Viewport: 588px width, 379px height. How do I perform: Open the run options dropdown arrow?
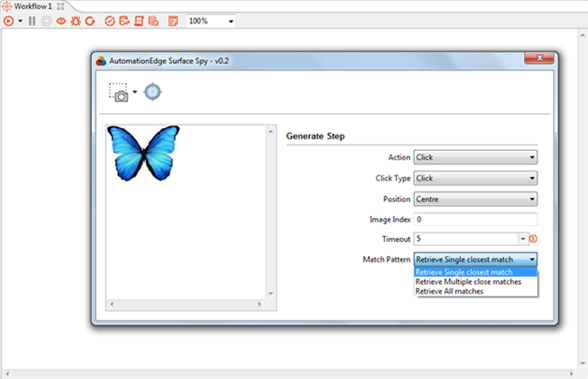pos(21,21)
